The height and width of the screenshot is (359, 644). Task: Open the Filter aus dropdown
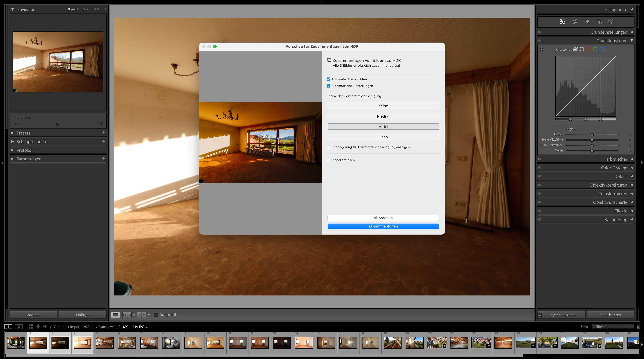(x=613, y=327)
